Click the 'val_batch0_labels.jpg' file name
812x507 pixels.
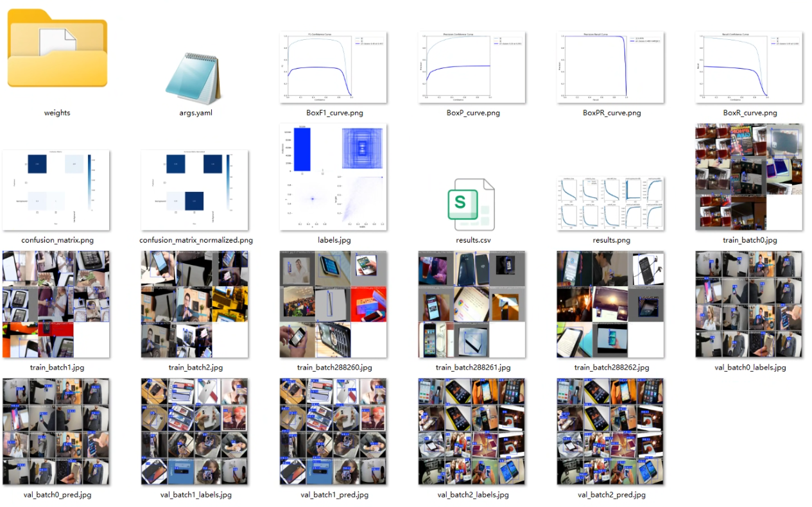click(750, 367)
